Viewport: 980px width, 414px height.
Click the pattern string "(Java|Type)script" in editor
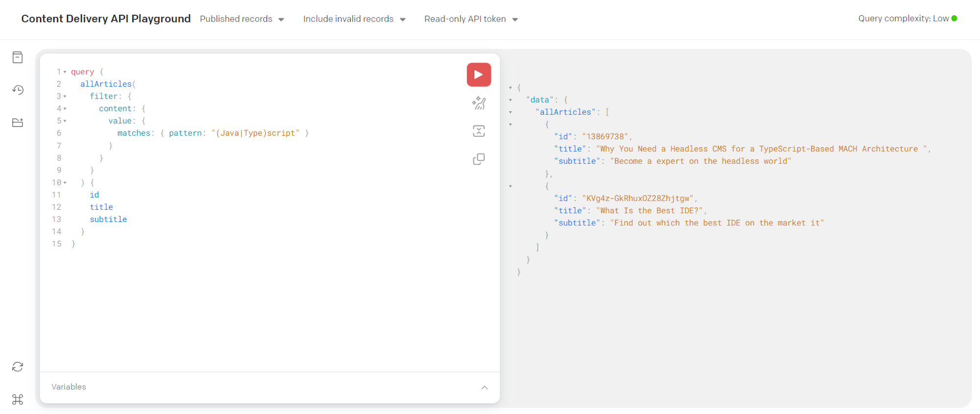click(x=255, y=133)
